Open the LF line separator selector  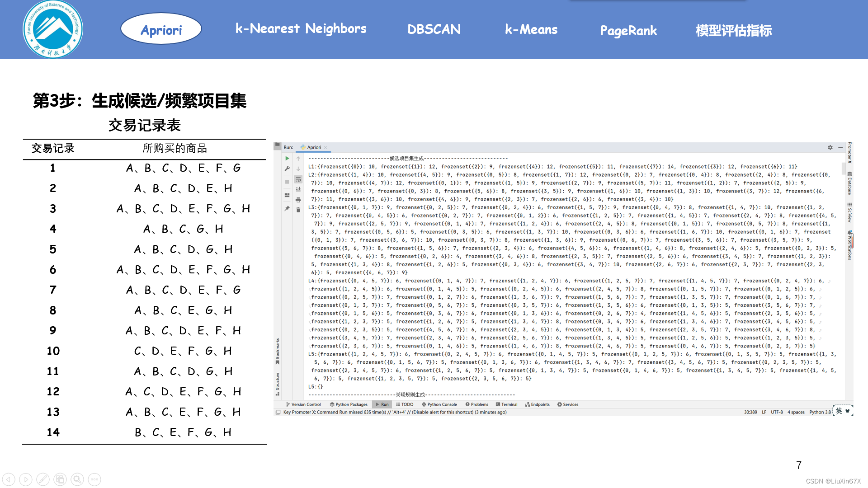point(764,412)
